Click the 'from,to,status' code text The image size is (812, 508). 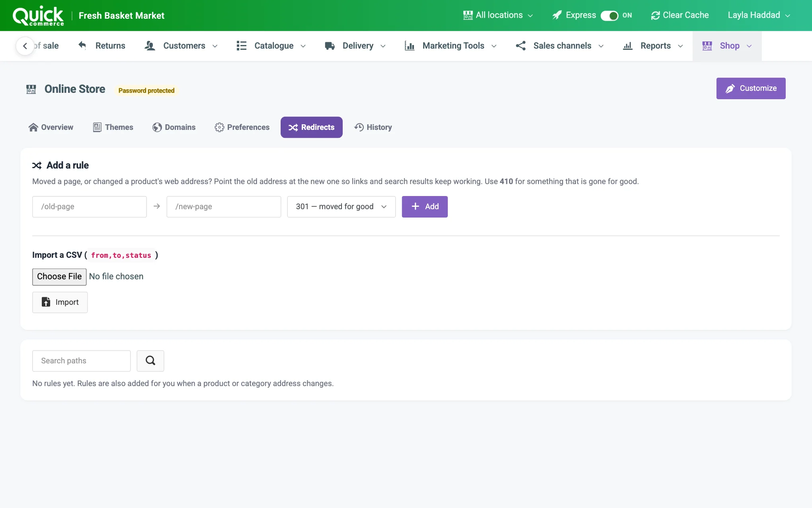(x=121, y=255)
